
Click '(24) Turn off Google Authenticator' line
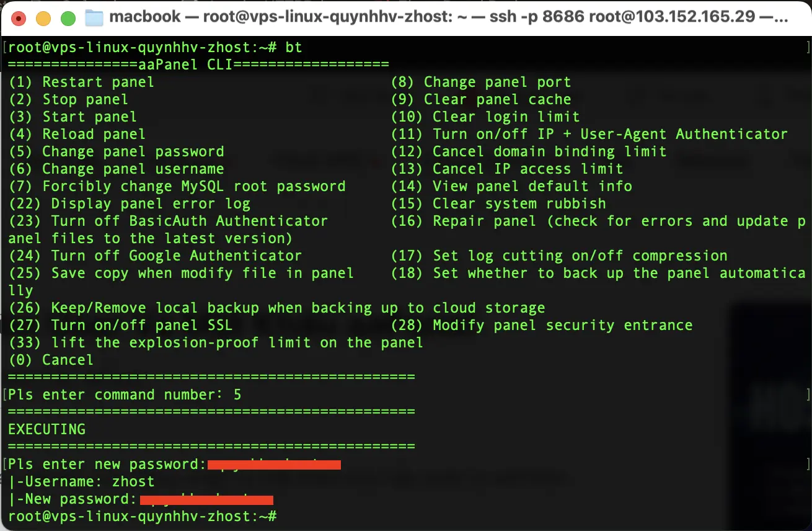point(155,256)
